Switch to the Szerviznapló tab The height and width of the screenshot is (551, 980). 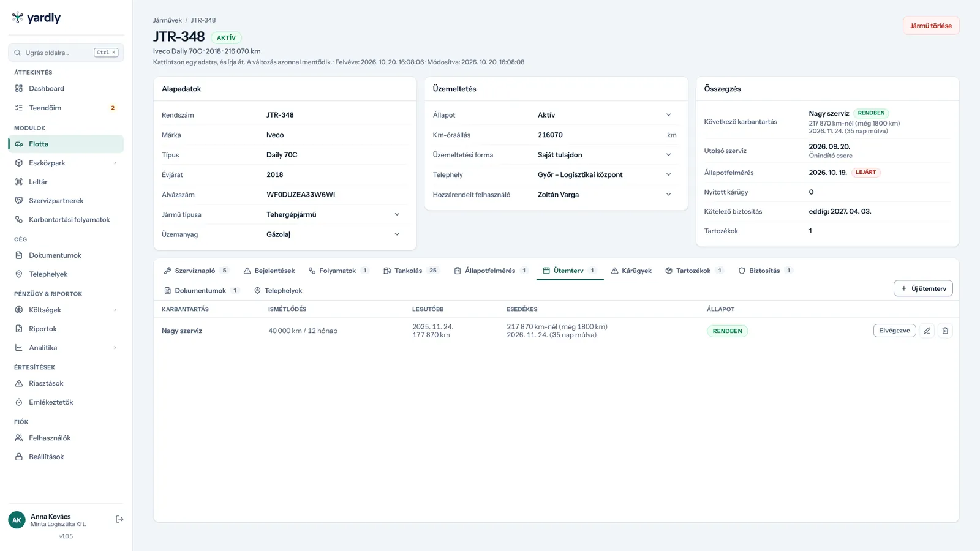pos(197,271)
